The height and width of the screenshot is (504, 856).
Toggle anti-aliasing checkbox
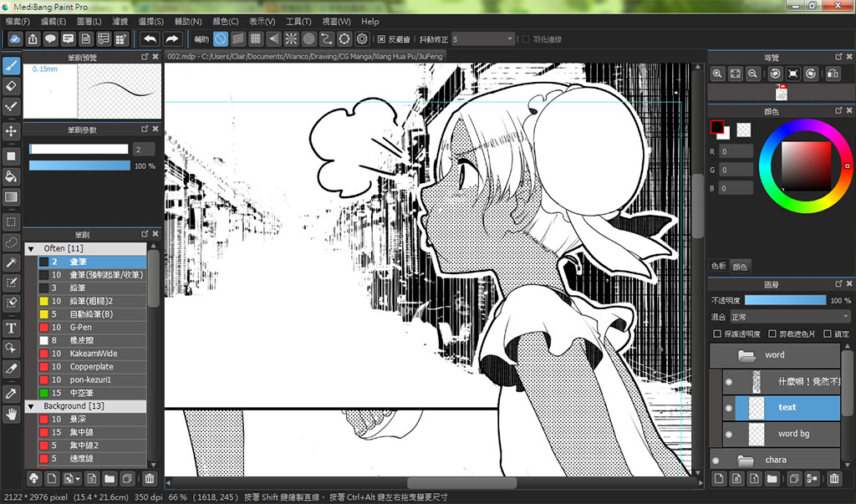(x=381, y=38)
